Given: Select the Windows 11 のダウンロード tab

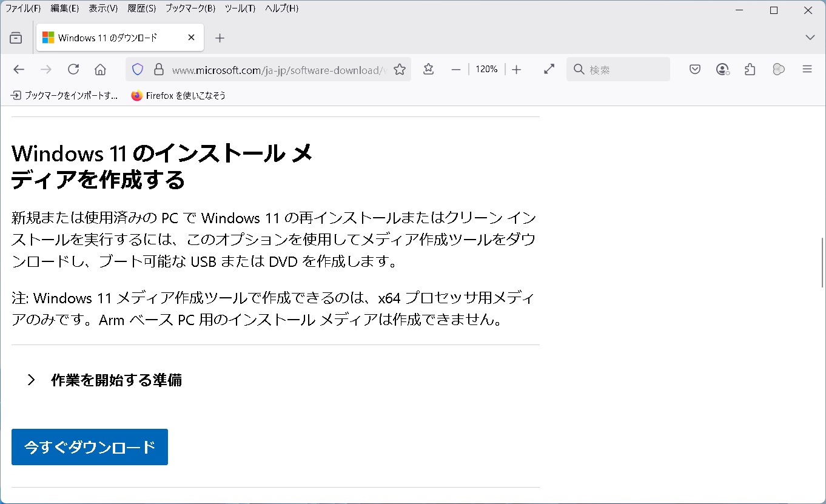Looking at the screenshot, I should click(x=120, y=38).
